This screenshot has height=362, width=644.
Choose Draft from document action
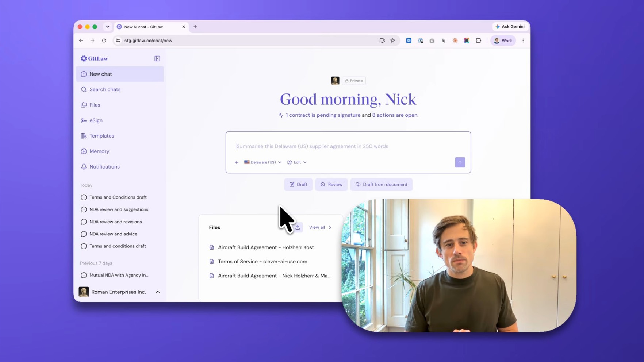point(381,185)
